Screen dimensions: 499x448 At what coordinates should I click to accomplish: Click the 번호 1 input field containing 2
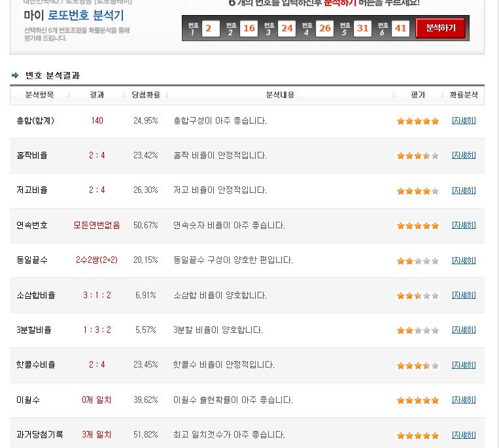(211, 28)
